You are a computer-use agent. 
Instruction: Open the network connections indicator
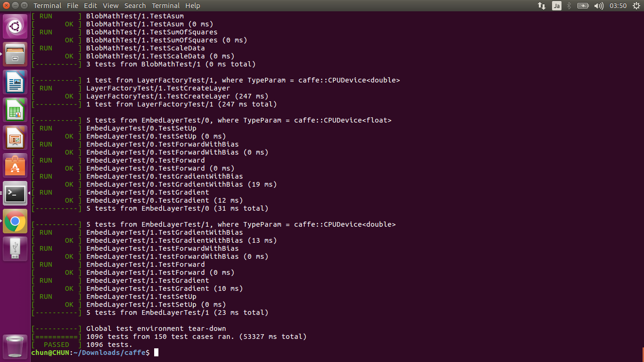(x=542, y=6)
